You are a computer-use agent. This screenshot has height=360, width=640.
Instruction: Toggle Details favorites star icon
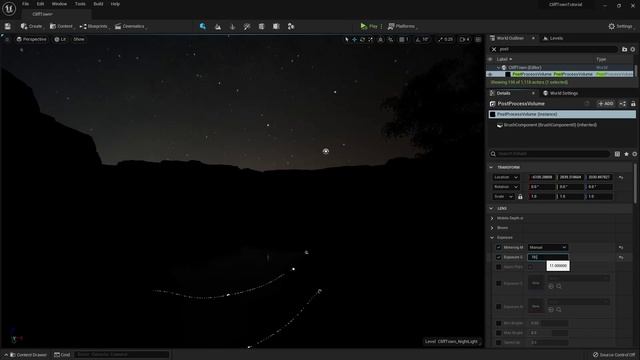point(627,154)
